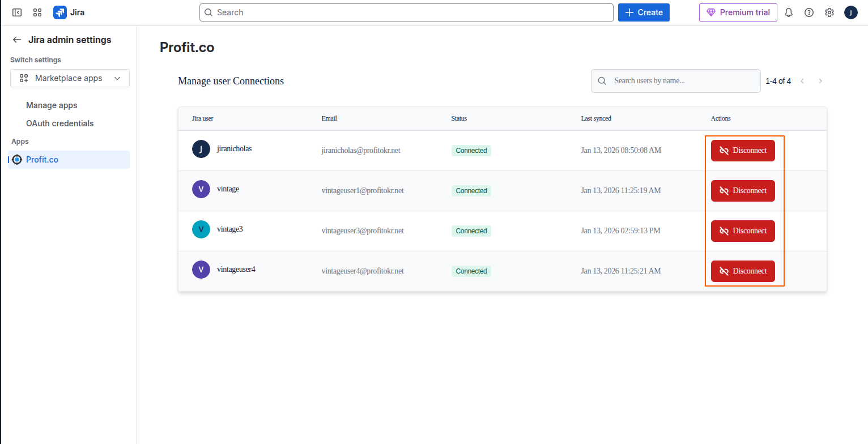This screenshot has height=444, width=868.
Task: Go to the previous page of users
Action: tap(802, 81)
